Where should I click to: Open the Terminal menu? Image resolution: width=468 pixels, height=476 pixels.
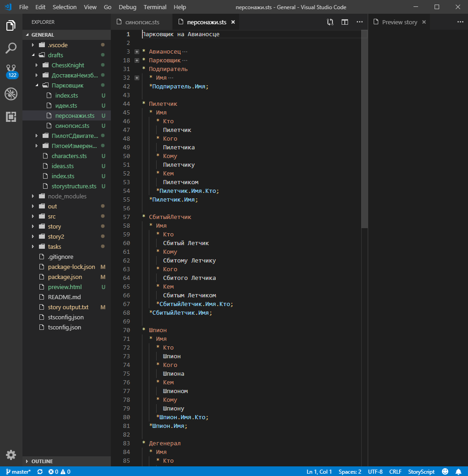click(x=155, y=7)
